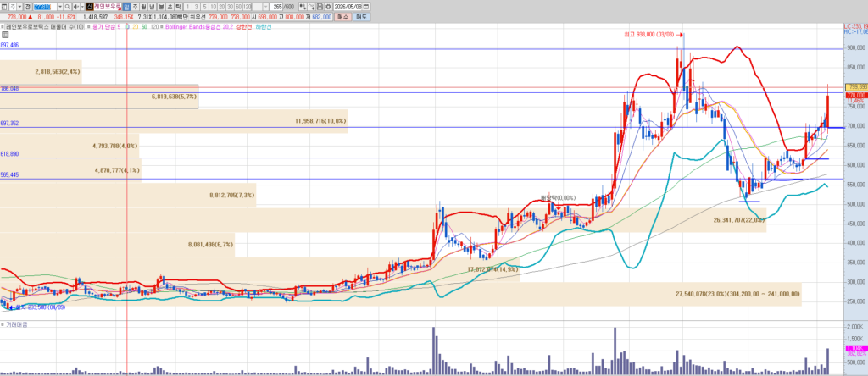Viewport: 868px width, 376px height.
Task: Click the 2026/05/08 date field
Action: coord(347,7)
